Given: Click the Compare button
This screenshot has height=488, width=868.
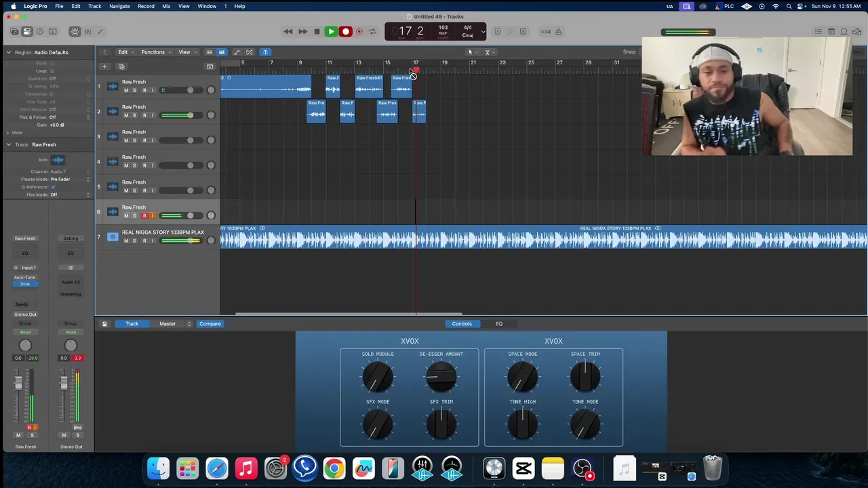Looking at the screenshot, I should point(210,324).
